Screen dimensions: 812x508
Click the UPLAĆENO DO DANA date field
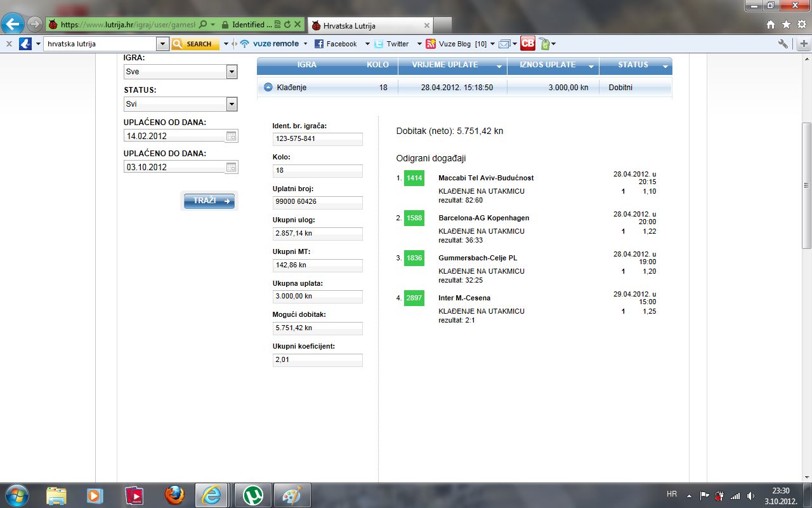tap(174, 167)
